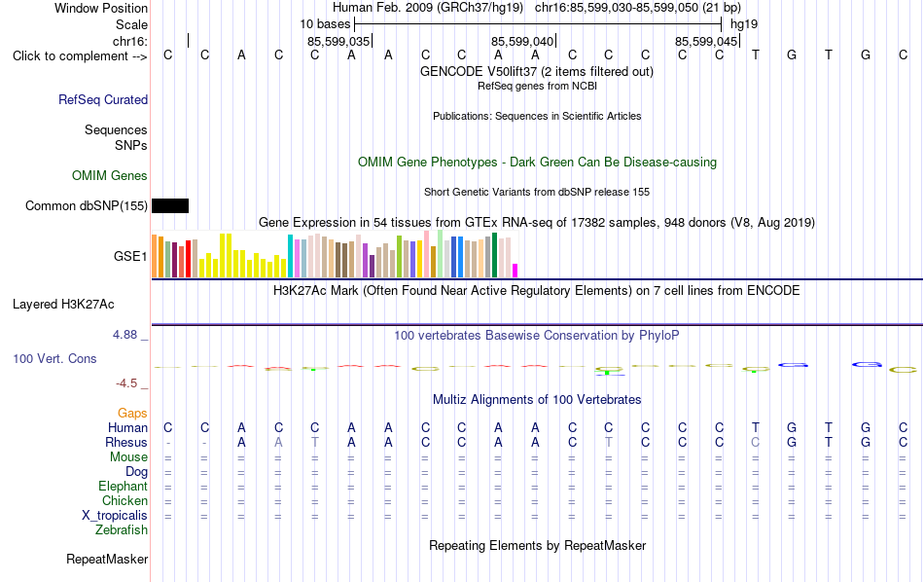Click the 85,599,040 ruler position
Image resolution: width=924 pixels, height=582 pixels.
pos(522,41)
